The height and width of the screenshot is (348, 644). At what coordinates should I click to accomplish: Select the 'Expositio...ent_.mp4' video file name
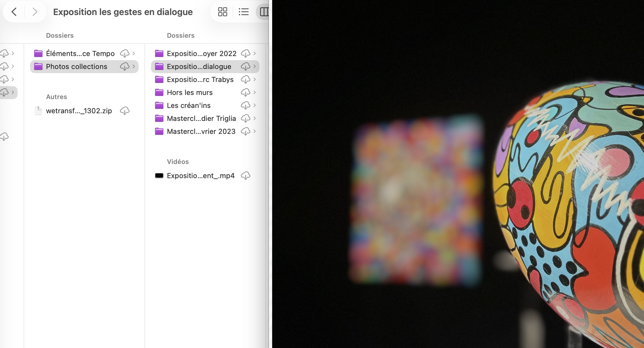[201, 175]
